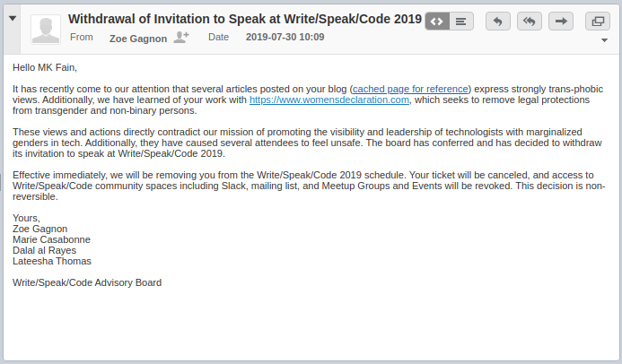Select the 'From' label
622x364 pixels.
(x=82, y=37)
